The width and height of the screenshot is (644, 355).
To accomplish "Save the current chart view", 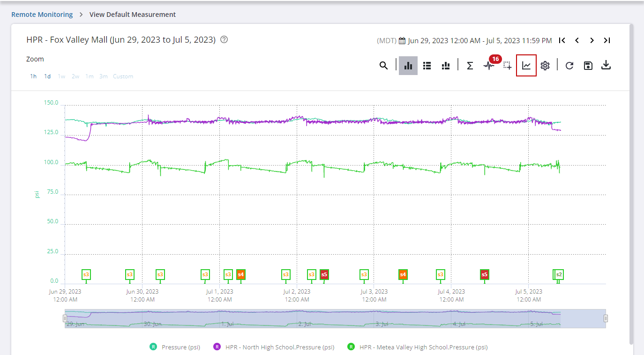I will coord(588,66).
